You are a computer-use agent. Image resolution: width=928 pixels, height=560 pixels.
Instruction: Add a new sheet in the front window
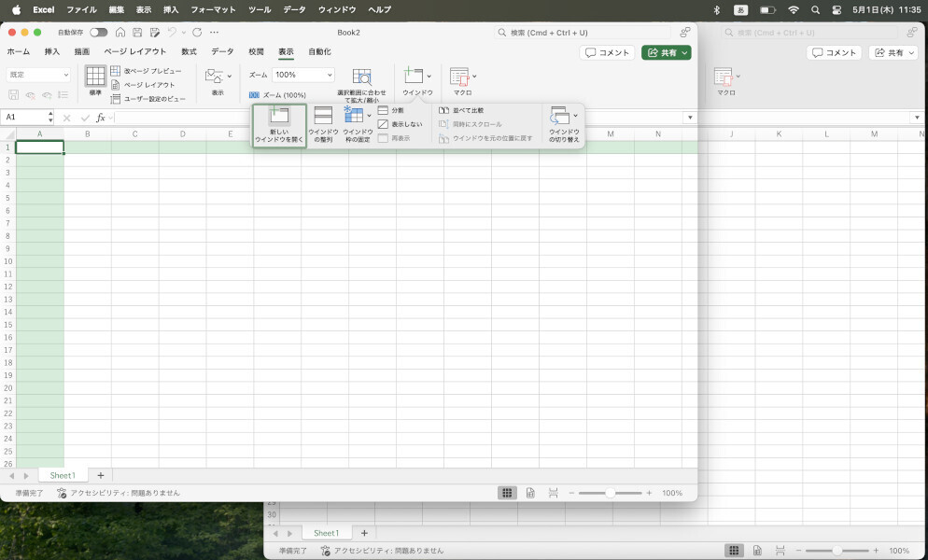tap(101, 475)
